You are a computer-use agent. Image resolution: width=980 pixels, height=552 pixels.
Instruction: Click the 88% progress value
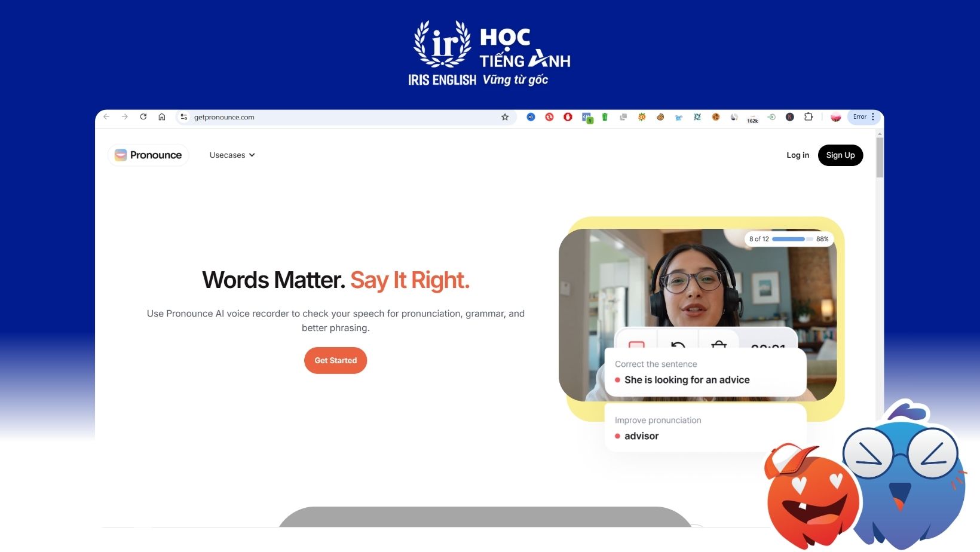coord(822,239)
